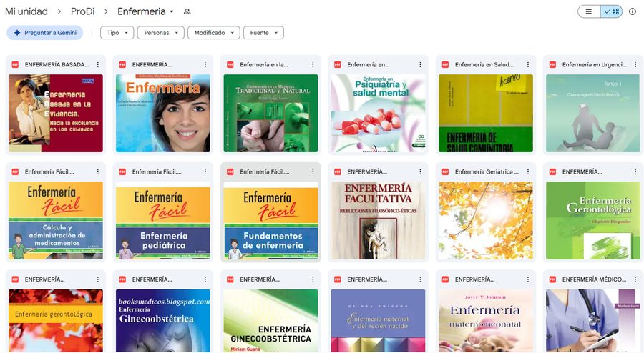The height and width of the screenshot is (353, 644).
Task: Open more actions on Enfermería Facultativa card
Action: 420,172
